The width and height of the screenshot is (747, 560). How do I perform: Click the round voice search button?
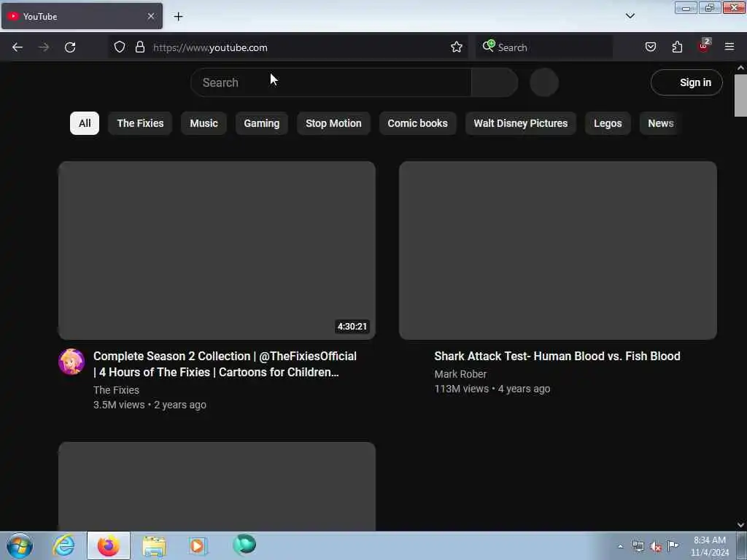(x=544, y=82)
